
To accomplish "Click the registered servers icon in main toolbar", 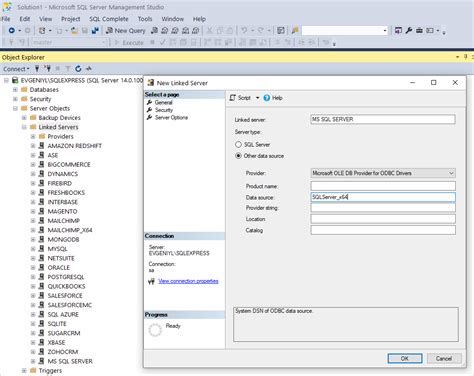I will click(x=398, y=30).
